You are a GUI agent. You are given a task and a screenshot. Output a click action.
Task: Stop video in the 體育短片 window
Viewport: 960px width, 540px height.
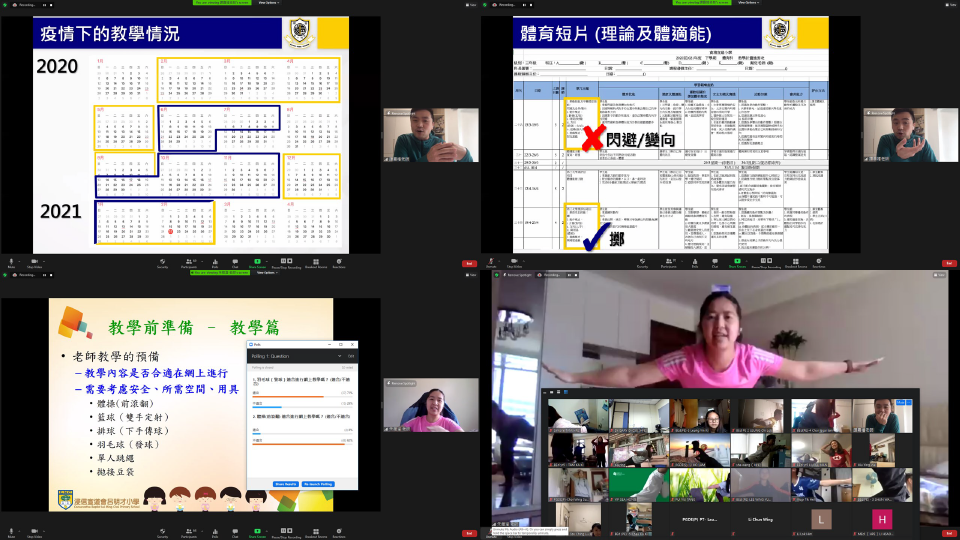pyautogui.click(x=514, y=263)
